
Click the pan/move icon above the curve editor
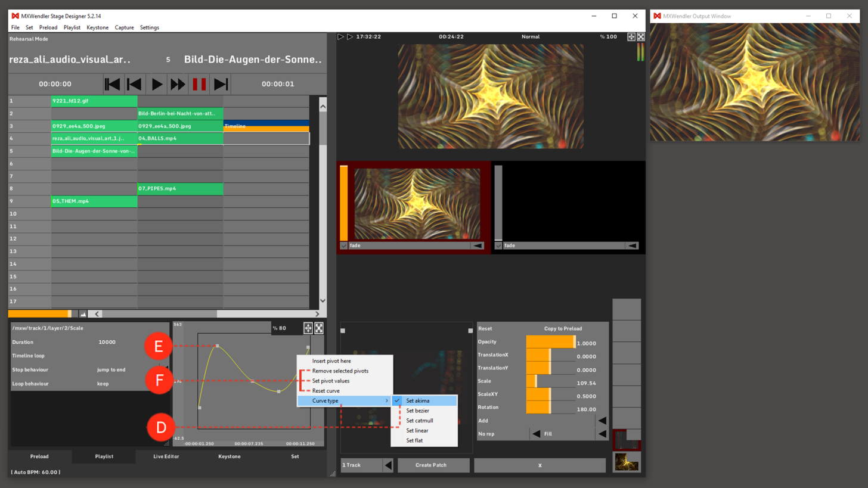coord(308,328)
